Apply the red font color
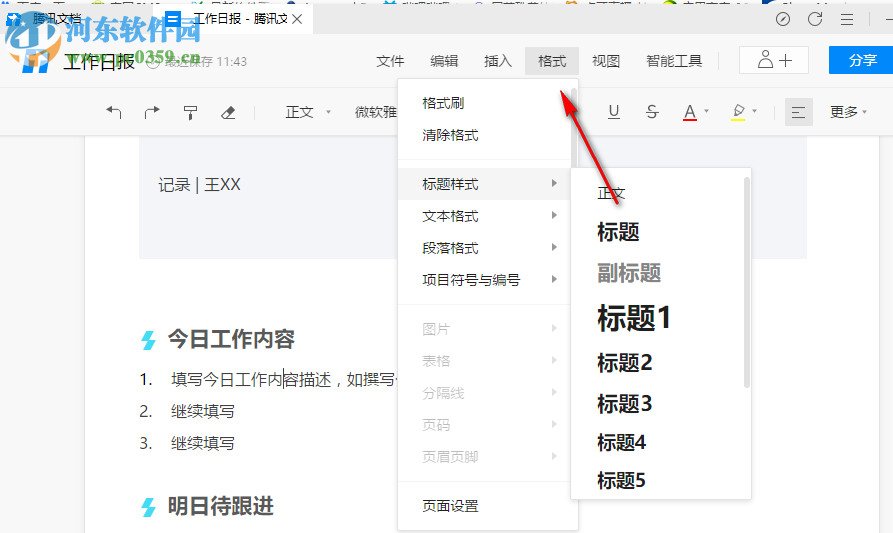 [x=690, y=112]
